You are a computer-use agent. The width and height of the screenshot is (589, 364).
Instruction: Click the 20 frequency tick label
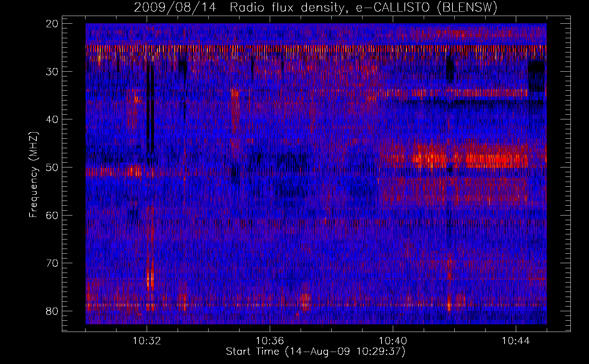(x=52, y=24)
